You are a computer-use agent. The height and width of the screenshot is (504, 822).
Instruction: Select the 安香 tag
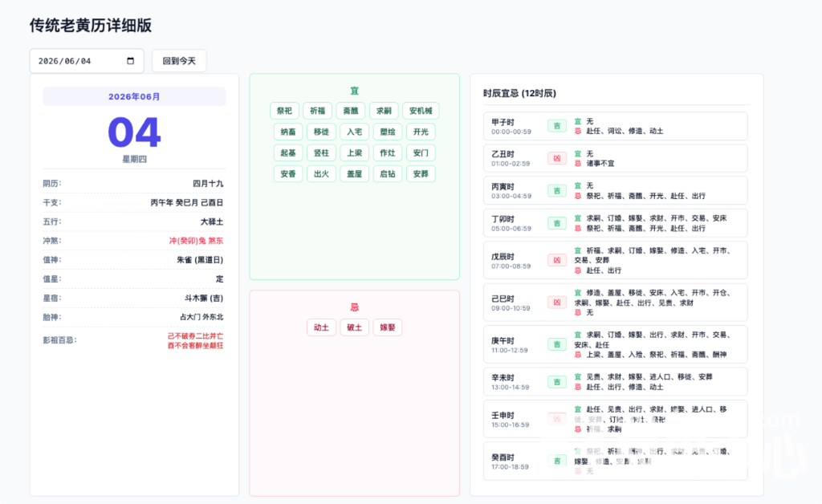[288, 173]
